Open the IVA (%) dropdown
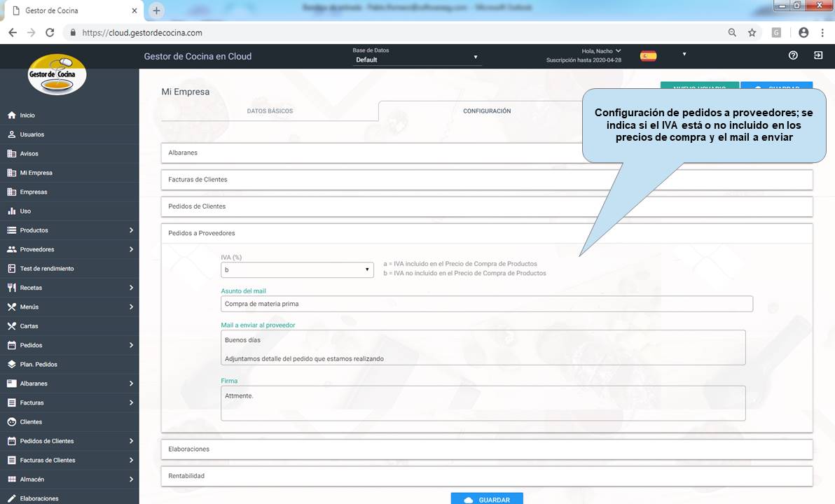This screenshot has height=504, width=835. point(297,269)
